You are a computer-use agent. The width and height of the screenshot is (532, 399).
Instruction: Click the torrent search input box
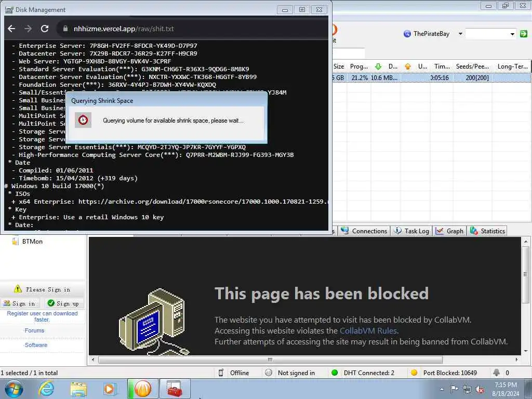tap(487, 34)
